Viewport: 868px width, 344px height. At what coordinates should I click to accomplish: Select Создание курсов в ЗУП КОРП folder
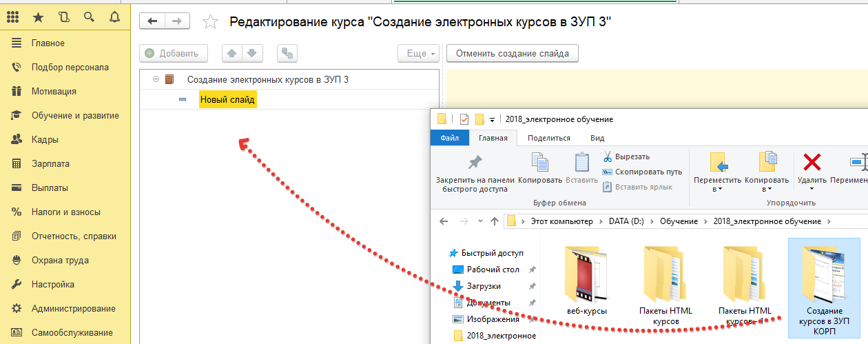[x=824, y=288]
